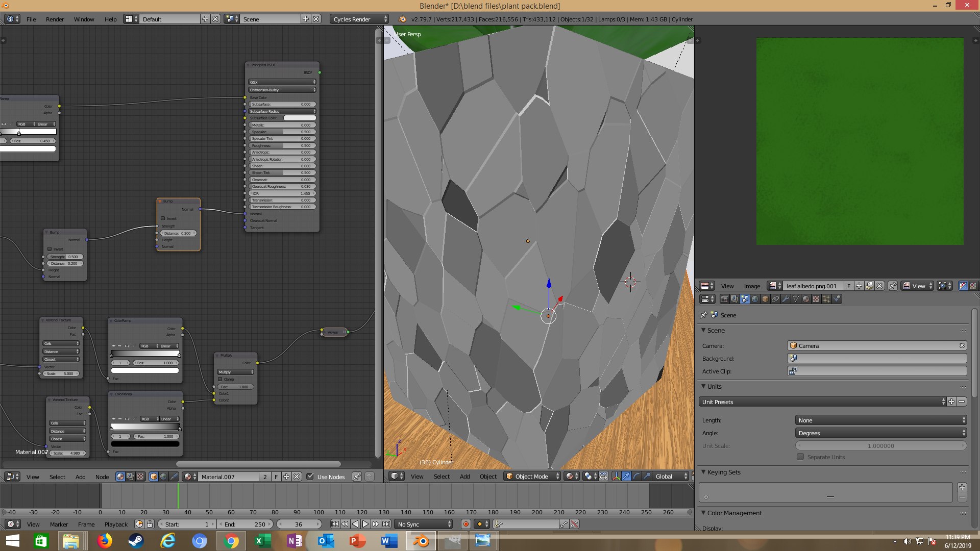980x551 pixels.
Task: Open the Length units dropdown
Action: 880,420
